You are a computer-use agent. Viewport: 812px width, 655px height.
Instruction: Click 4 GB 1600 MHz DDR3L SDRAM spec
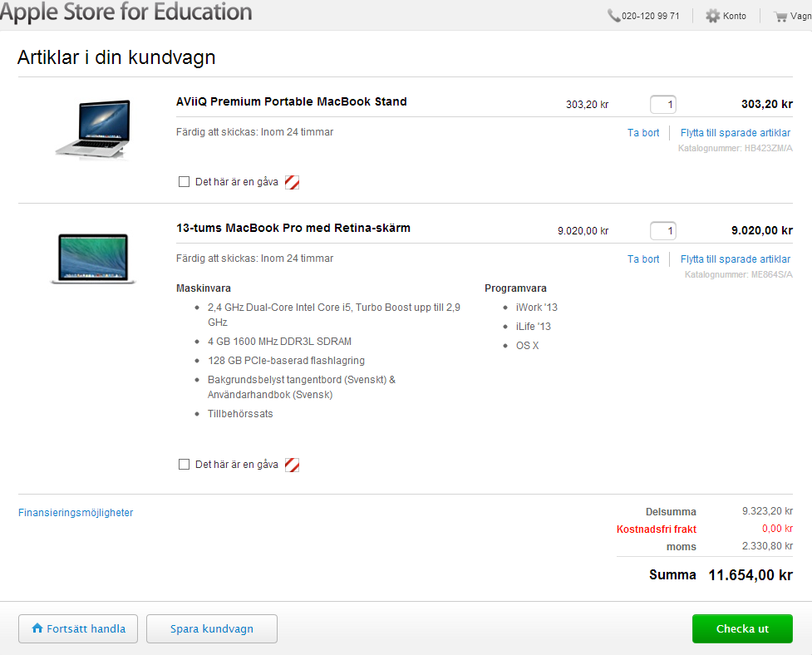(x=279, y=342)
